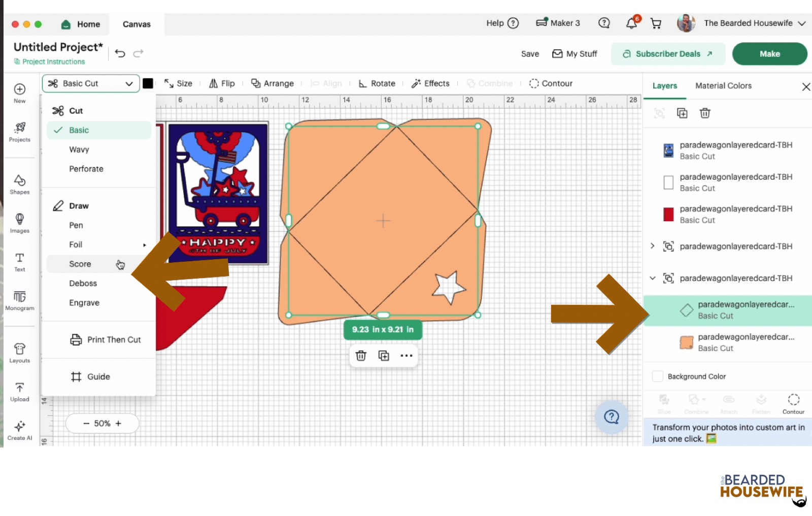Open Arrange options in toolbar
The width and height of the screenshot is (812, 516).
click(273, 83)
